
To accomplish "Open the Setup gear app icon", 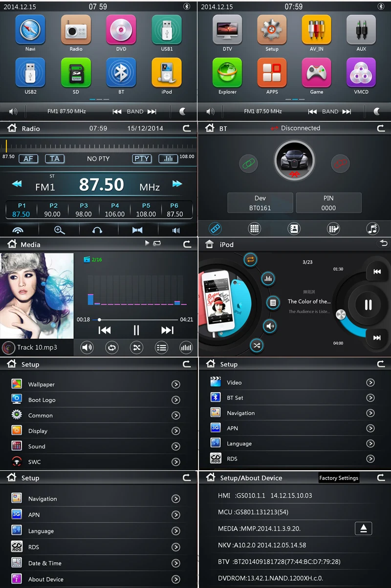I will [x=272, y=30].
